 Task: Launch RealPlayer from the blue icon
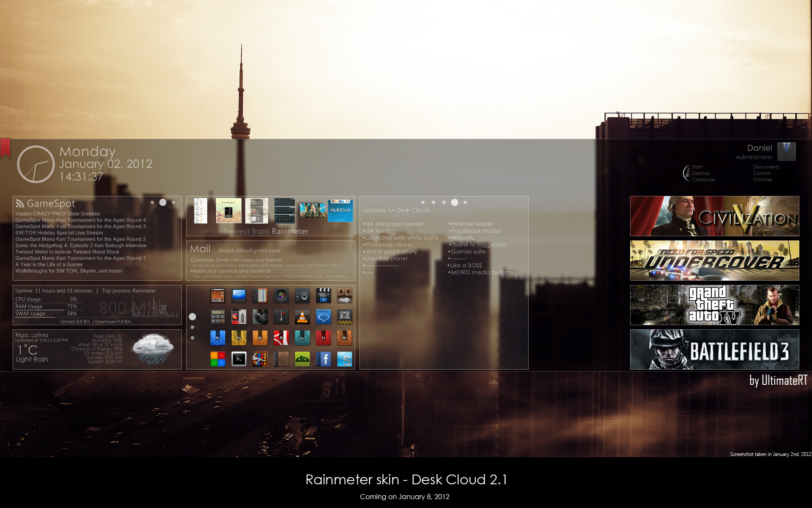tap(324, 317)
